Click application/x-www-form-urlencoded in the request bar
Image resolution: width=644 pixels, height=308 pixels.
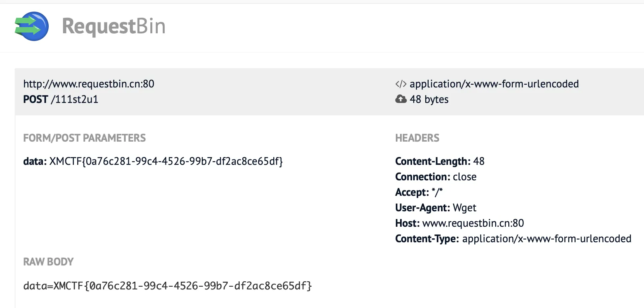tap(494, 84)
